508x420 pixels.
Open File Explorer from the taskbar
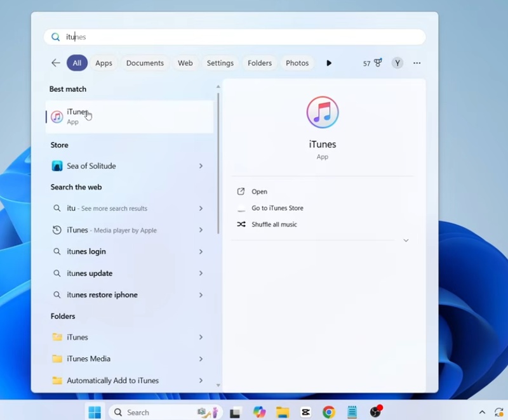coord(283,412)
